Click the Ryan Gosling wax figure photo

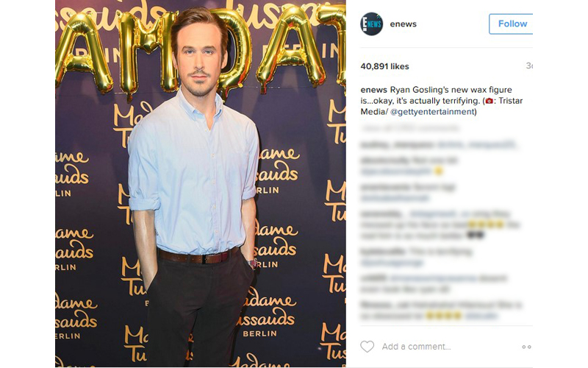200,184
